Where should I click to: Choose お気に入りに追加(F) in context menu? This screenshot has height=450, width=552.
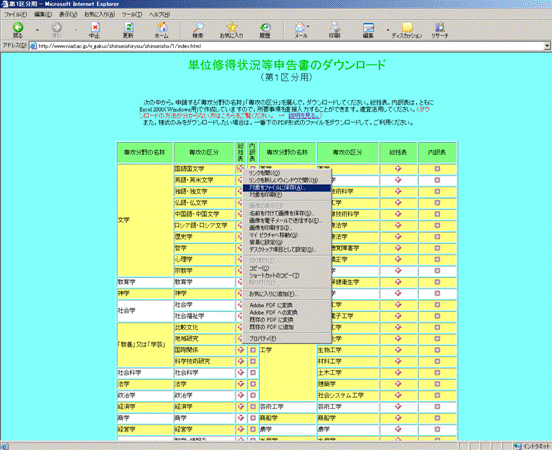point(287,294)
